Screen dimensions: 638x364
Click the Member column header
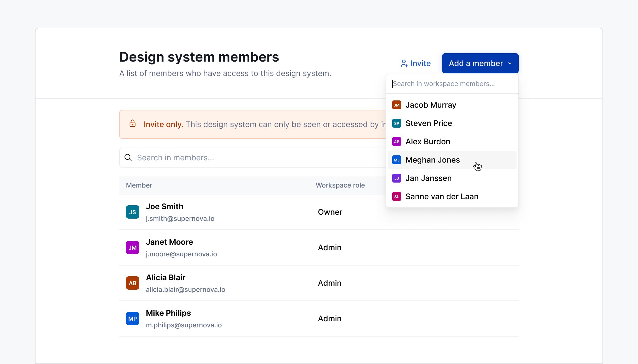click(x=139, y=185)
